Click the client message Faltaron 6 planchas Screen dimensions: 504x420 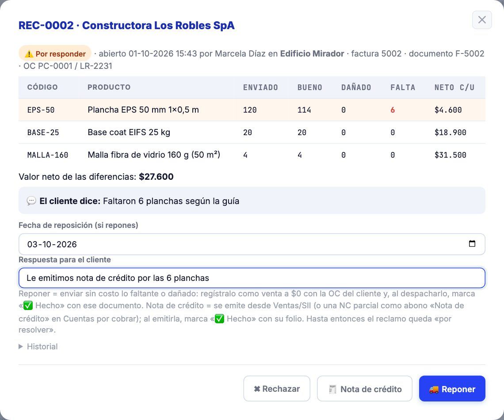[x=171, y=201]
